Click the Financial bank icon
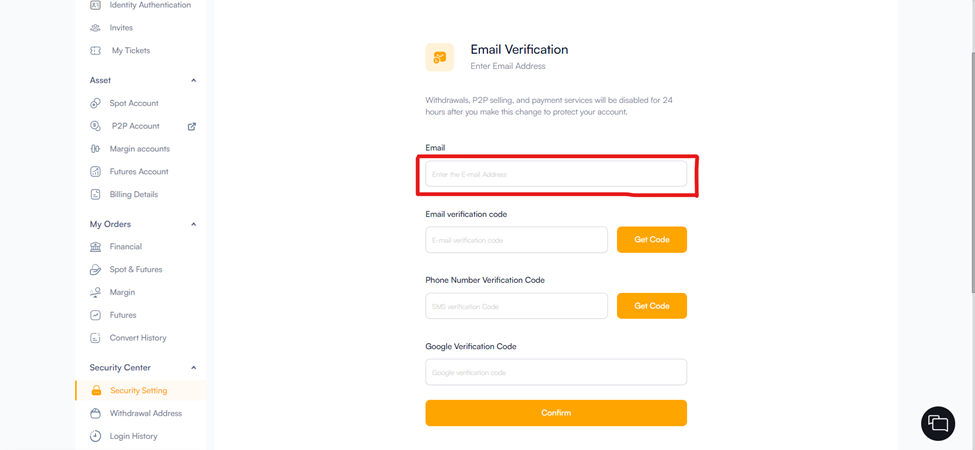The height and width of the screenshot is (450, 975). click(x=95, y=247)
